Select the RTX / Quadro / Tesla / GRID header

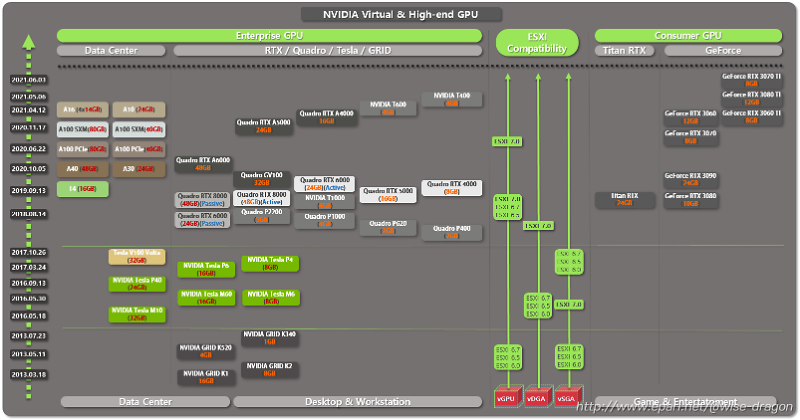tap(328, 51)
